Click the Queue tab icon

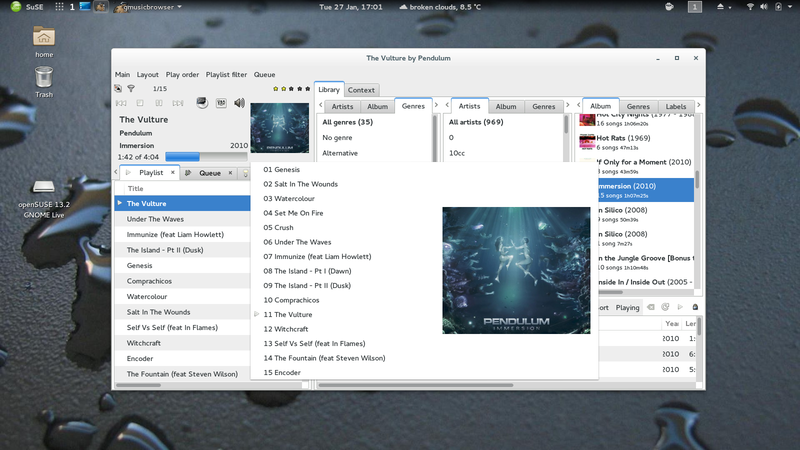coord(188,173)
